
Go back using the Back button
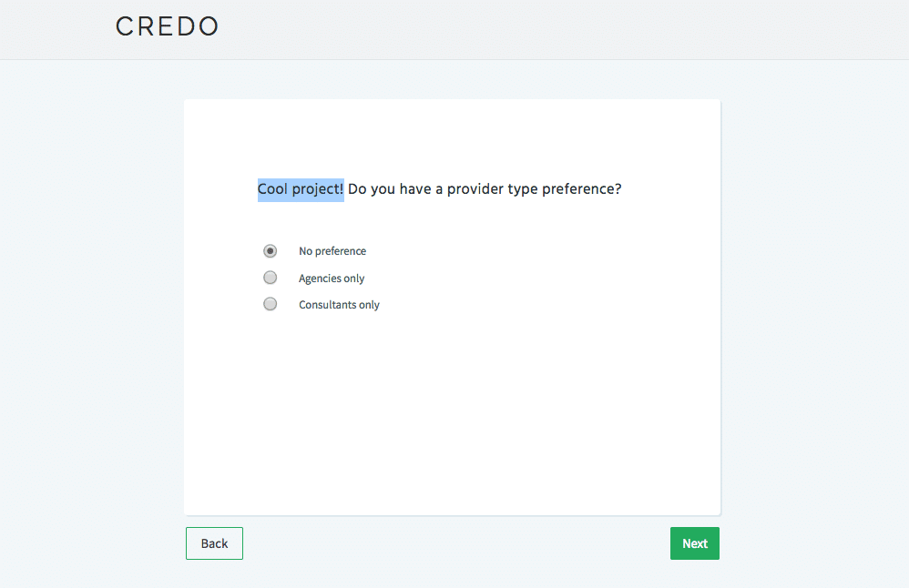click(x=214, y=543)
